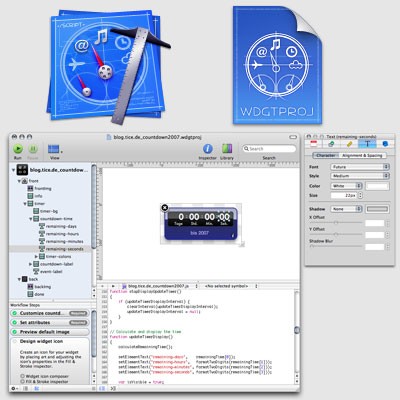Click the Shadow Blur slider

click(x=336, y=246)
